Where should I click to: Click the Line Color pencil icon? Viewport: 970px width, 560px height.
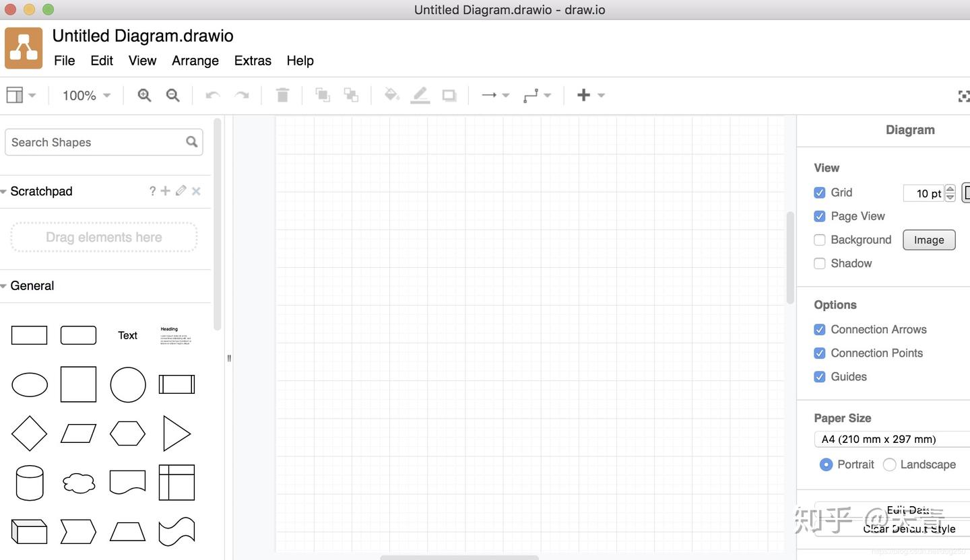pos(420,96)
